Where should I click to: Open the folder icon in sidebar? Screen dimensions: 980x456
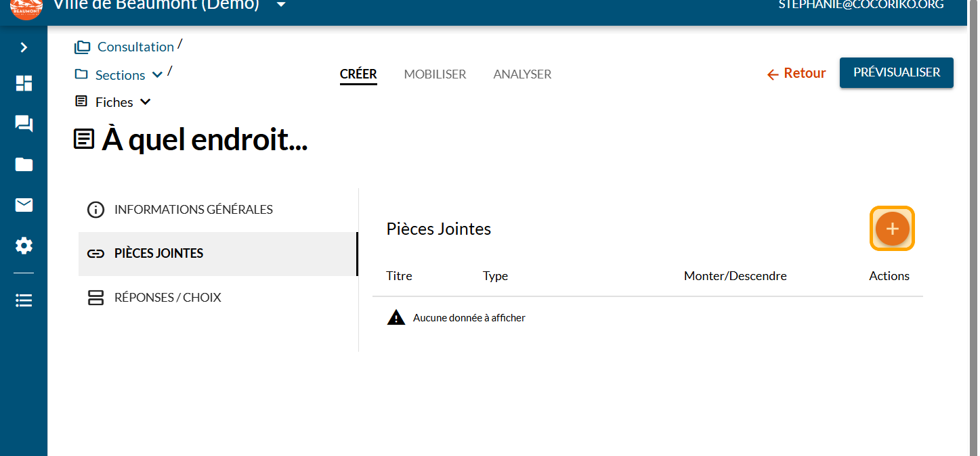(x=24, y=164)
